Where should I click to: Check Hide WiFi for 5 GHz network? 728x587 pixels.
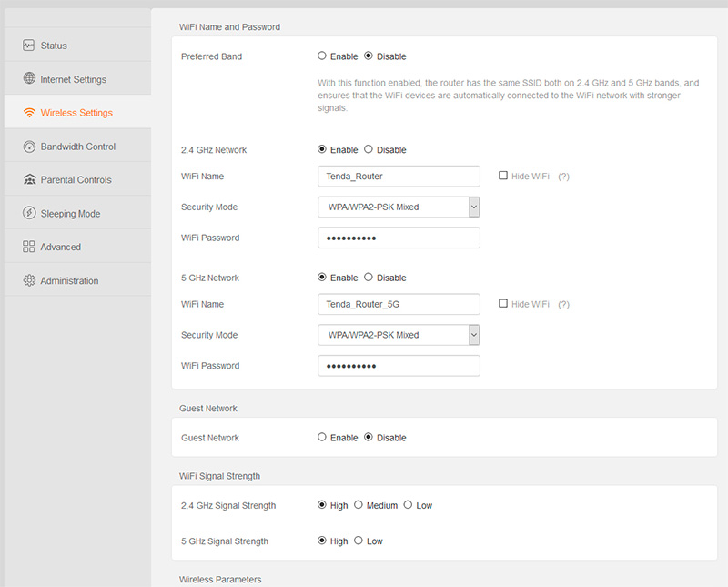[503, 304]
